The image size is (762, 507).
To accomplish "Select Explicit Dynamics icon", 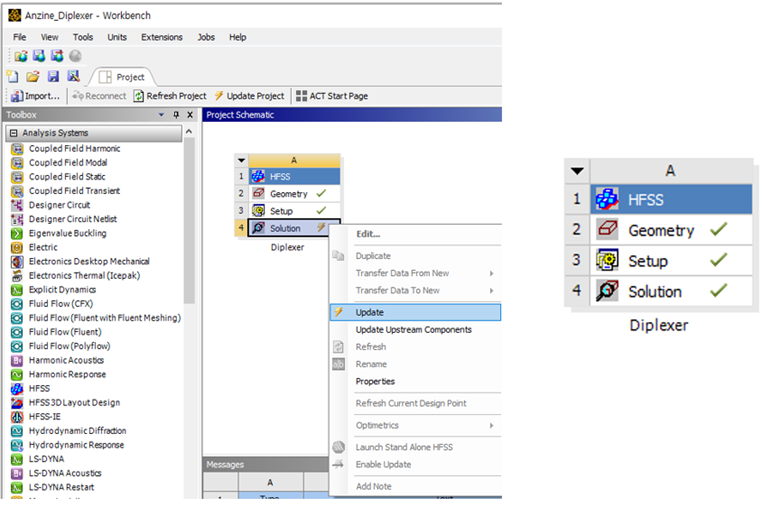I will [x=17, y=290].
